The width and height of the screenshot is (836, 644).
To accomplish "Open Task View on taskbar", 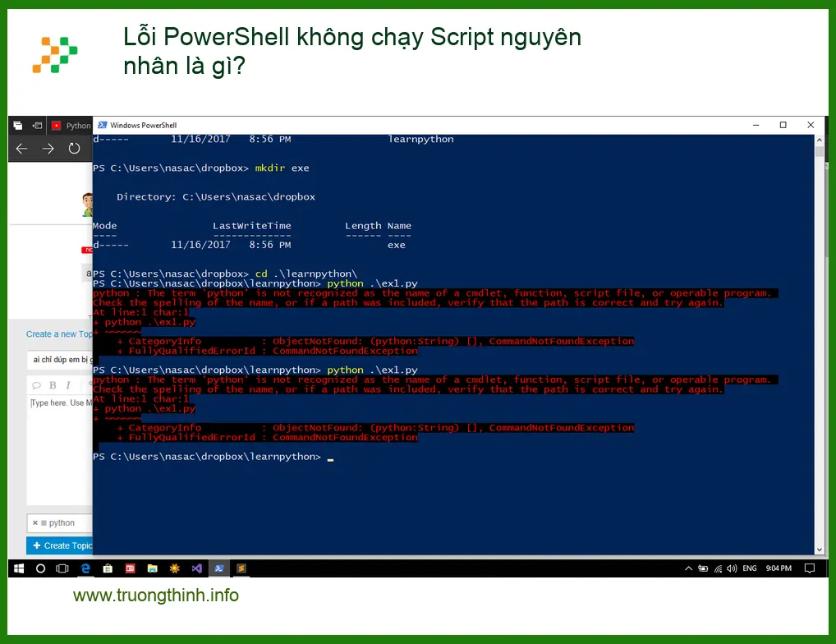I will (62, 568).
